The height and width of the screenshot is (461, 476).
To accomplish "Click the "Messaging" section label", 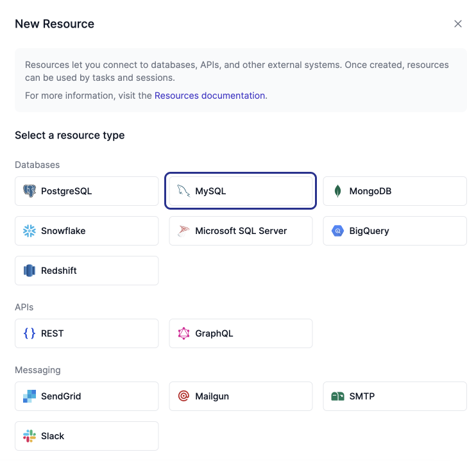I will [x=38, y=370].
